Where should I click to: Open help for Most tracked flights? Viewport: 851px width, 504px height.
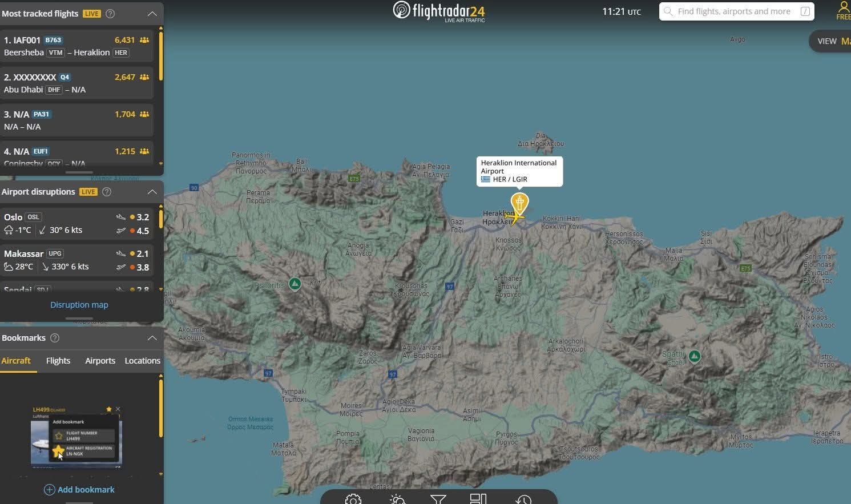coord(111,14)
